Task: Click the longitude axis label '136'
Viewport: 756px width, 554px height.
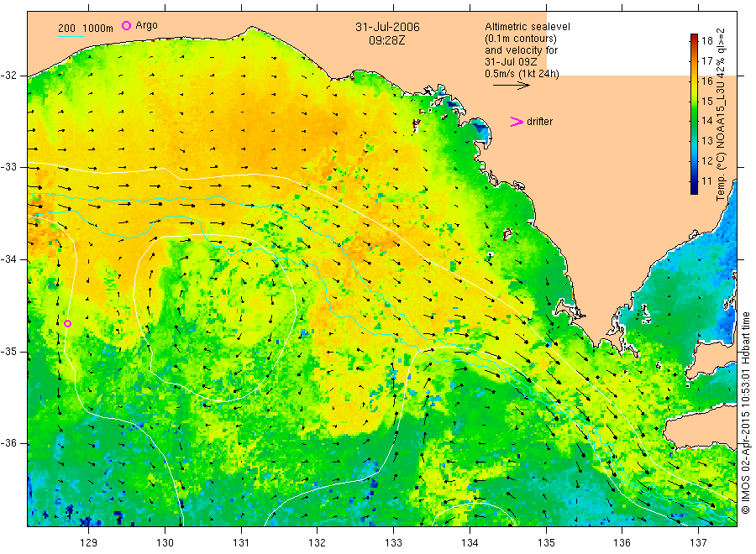Action: (x=622, y=543)
